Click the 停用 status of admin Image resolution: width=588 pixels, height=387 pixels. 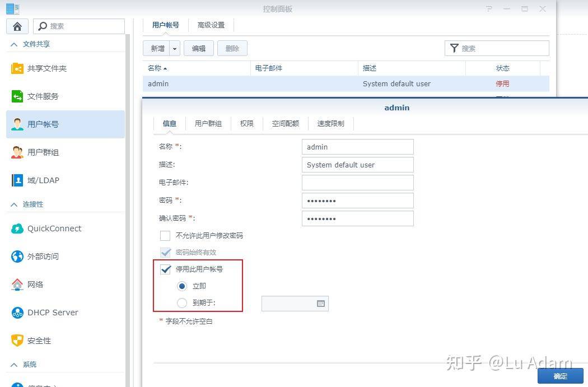tap(502, 83)
